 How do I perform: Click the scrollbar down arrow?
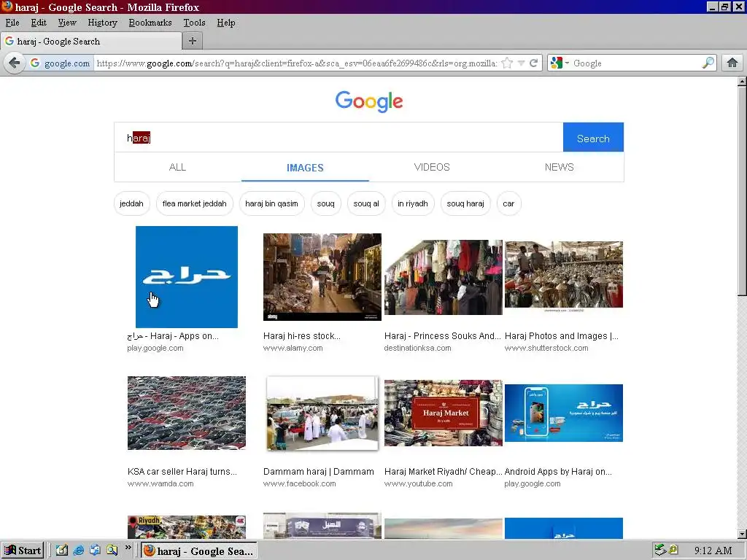click(742, 534)
